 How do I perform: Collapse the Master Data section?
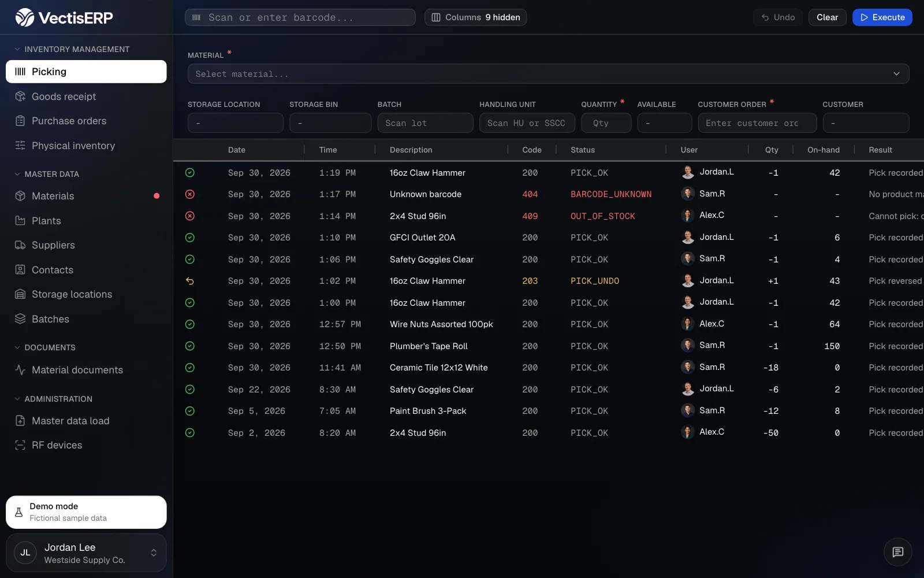click(x=46, y=174)
